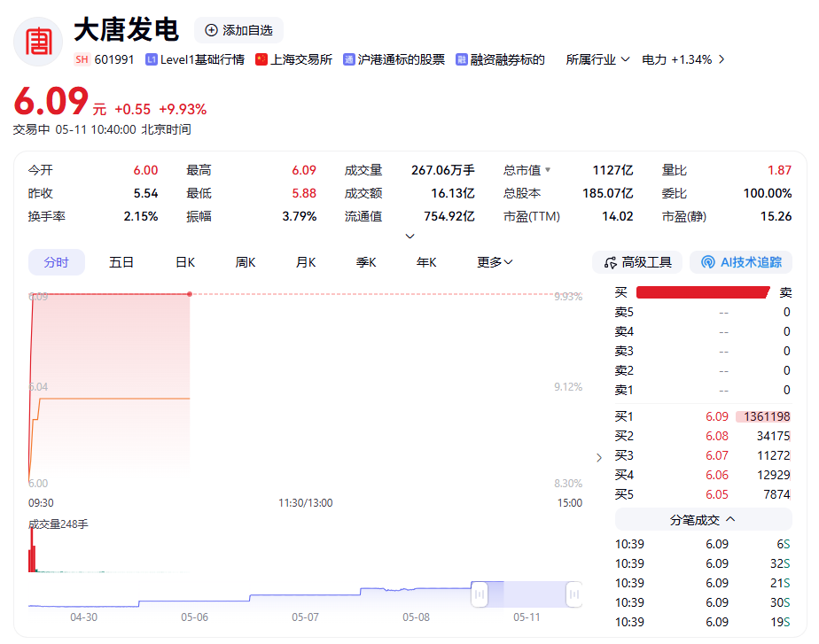Click the 21S trade volume entry
Image resolution: width=819 pixels, height=644 pixels.
click(780, 583)
